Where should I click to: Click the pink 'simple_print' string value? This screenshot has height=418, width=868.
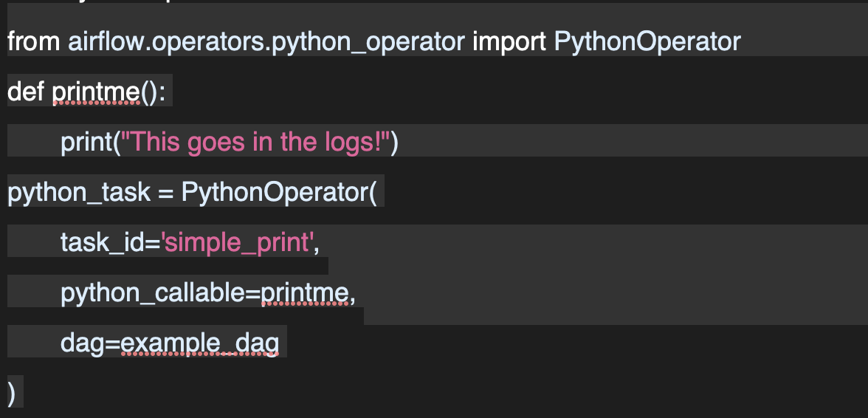236,242
